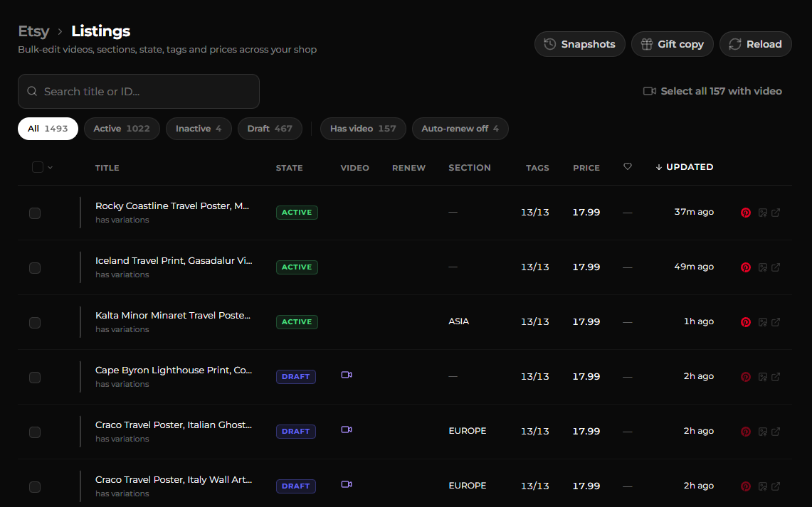Open Rocky Coastline listing in external link

click(776, 213)
